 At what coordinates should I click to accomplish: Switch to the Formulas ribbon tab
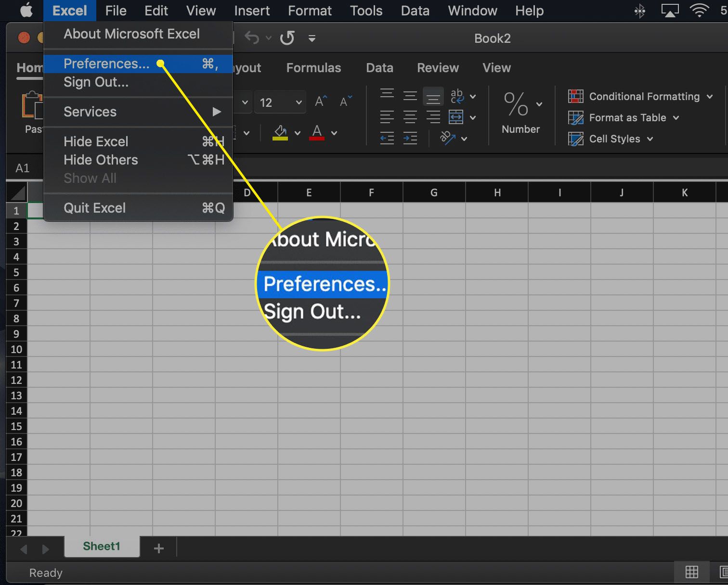point(313,68)
